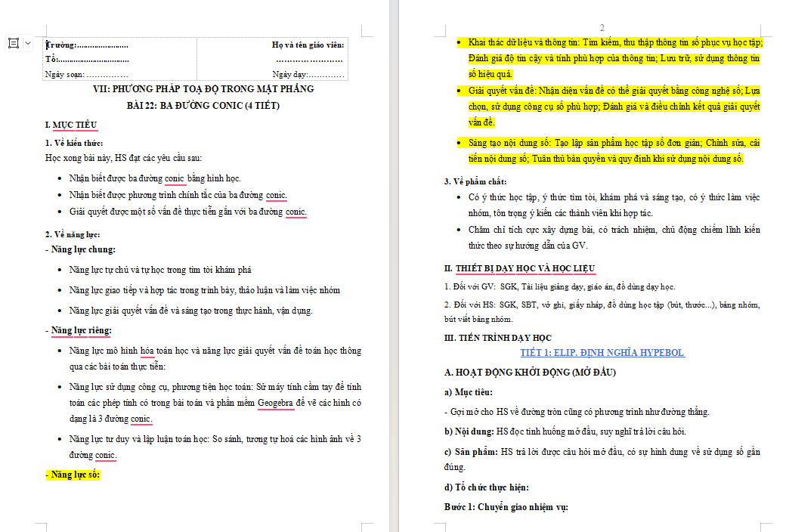Click the 3. Về phẩm chất heading
786x532 pixels.
pos(475,181)
